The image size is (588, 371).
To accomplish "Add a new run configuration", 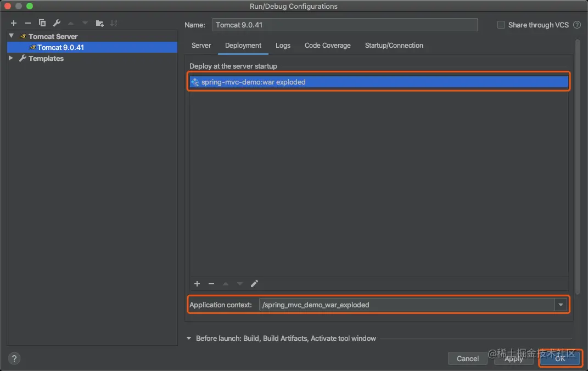I will 14,23.
